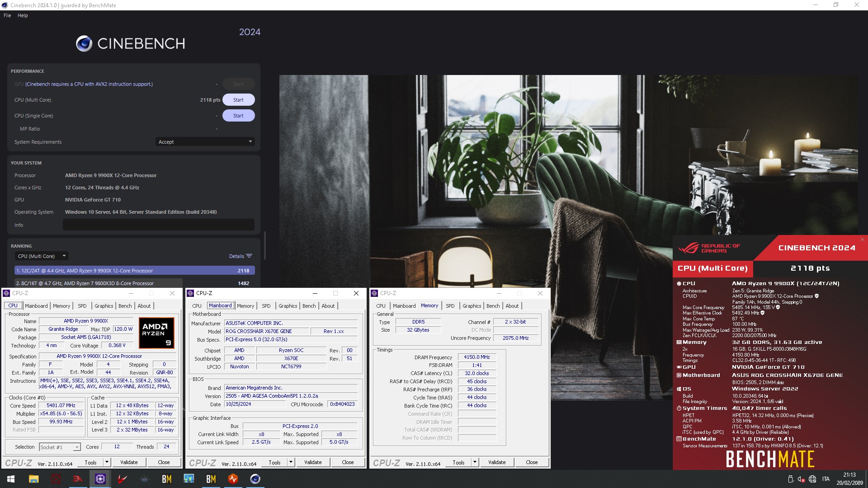Click the muted volume tray icon
This screenshot has width=868, height=488.
(x=801, y=479)
